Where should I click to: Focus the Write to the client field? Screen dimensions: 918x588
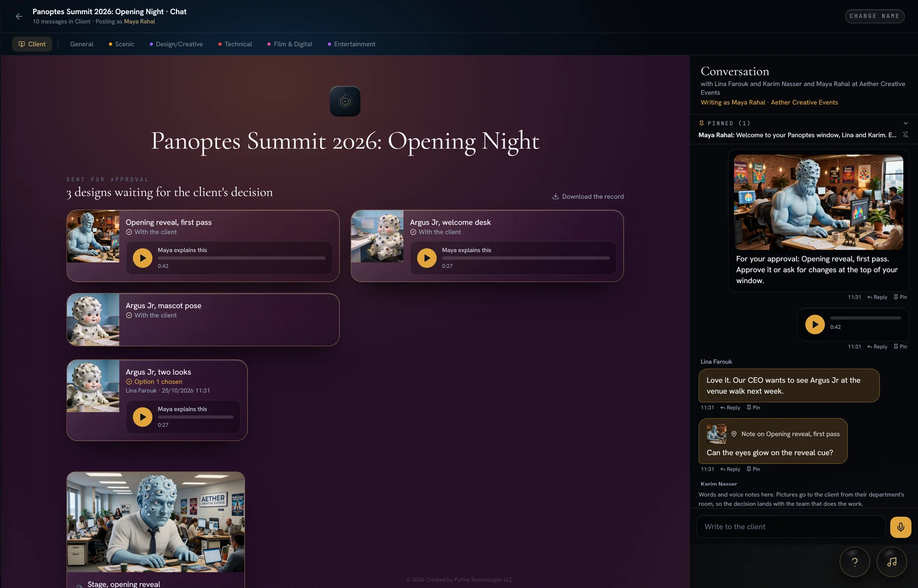tap(791, 527)
